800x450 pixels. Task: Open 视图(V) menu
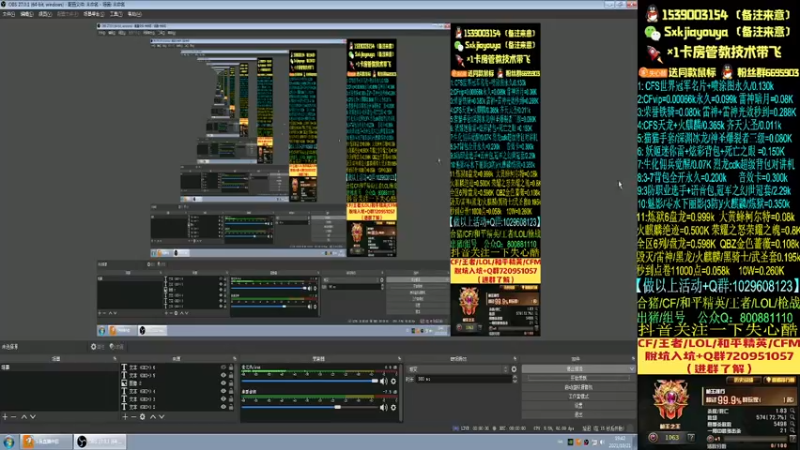pos(45,14)
